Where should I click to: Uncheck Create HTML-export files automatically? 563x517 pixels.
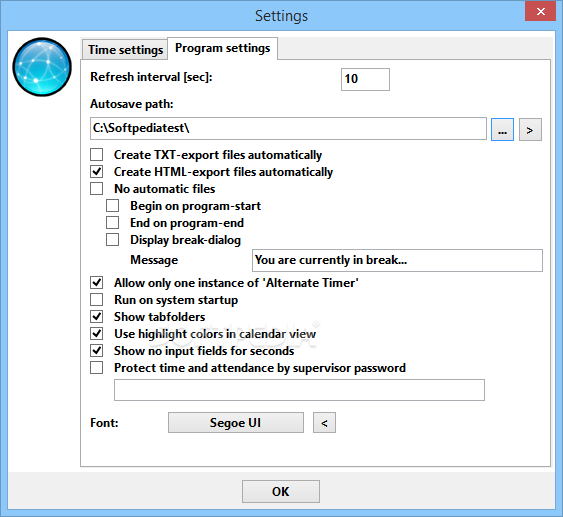click(97, 172)
